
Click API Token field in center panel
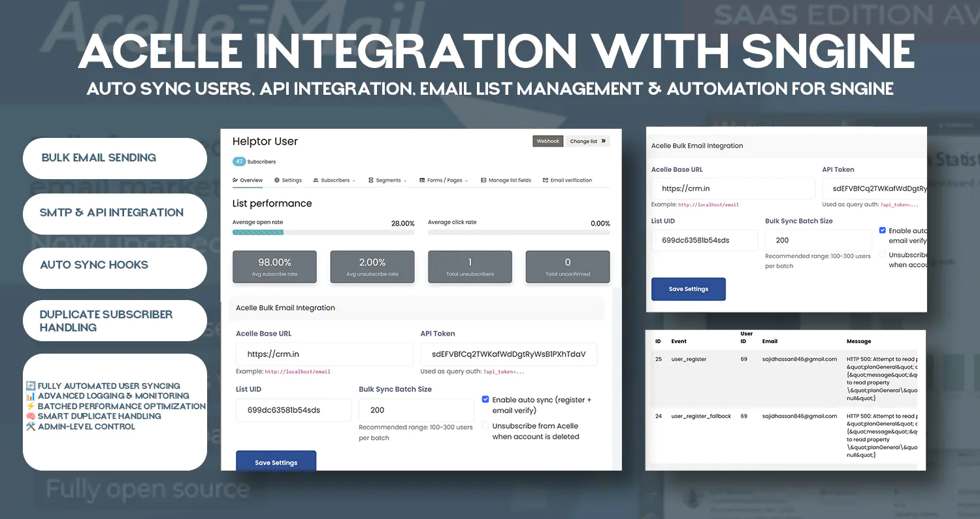[508, 354]
